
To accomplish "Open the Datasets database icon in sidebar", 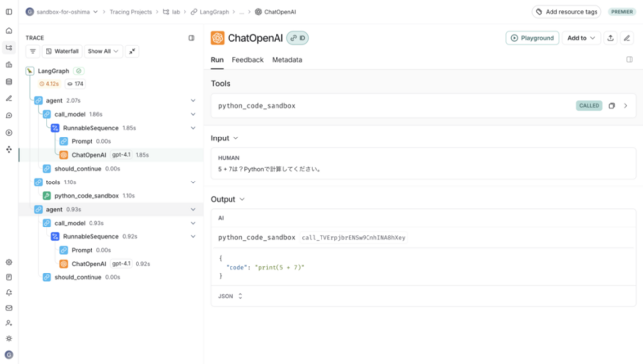I will pos(9,82).
